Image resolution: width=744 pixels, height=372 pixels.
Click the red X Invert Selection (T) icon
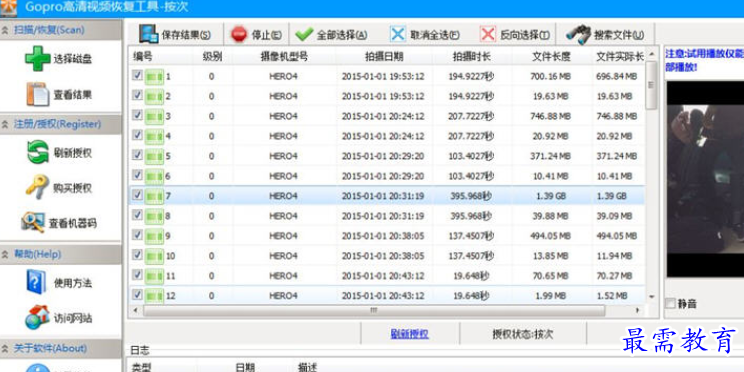tap(488, 34)
